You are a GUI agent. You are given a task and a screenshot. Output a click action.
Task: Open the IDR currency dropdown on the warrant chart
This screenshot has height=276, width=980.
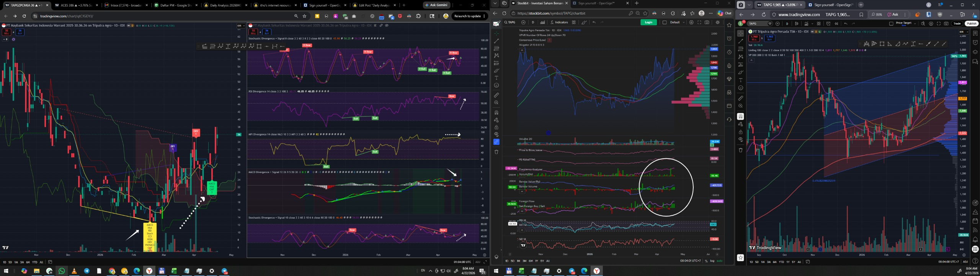pyautogui.click(x=241, y=26)
